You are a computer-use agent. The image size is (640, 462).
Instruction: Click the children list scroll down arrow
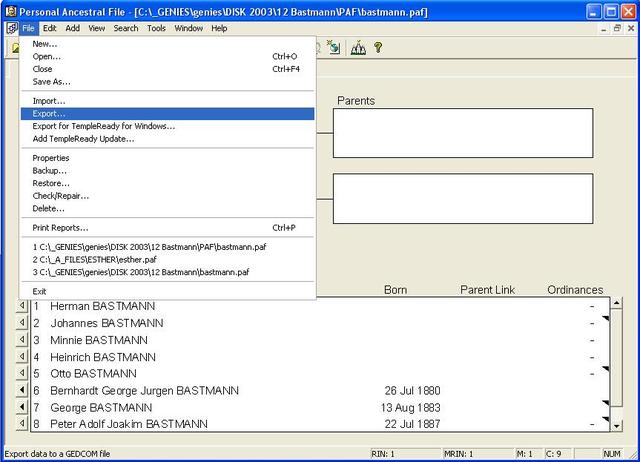[616, 425]
